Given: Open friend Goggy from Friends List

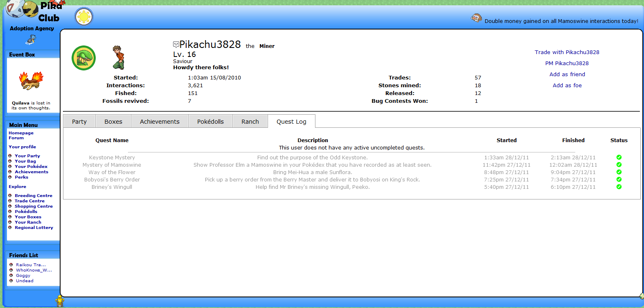Looking at the screenshot, I should tap(23, 276).
